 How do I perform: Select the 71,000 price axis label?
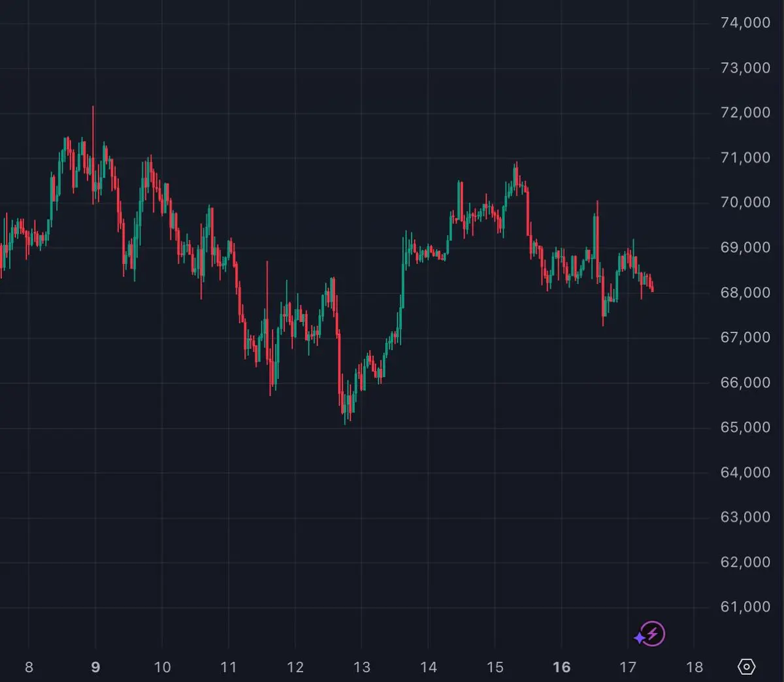[x=745, y=157]
